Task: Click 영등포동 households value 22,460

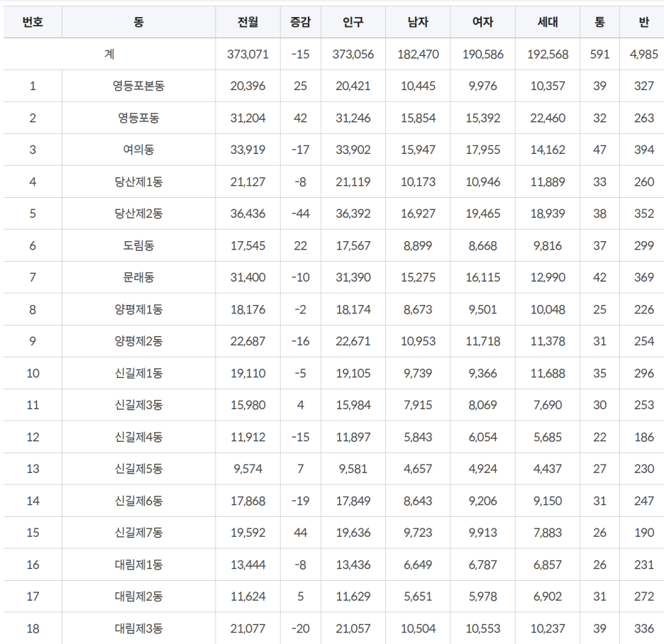Action: point(548,118)
